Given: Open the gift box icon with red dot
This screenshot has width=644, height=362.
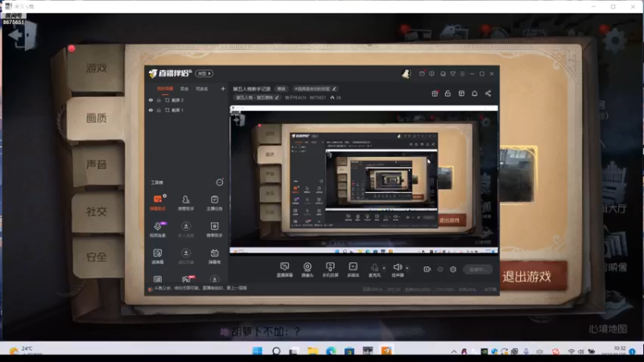Looking at the screenshot, I should (x=435, y=93).
